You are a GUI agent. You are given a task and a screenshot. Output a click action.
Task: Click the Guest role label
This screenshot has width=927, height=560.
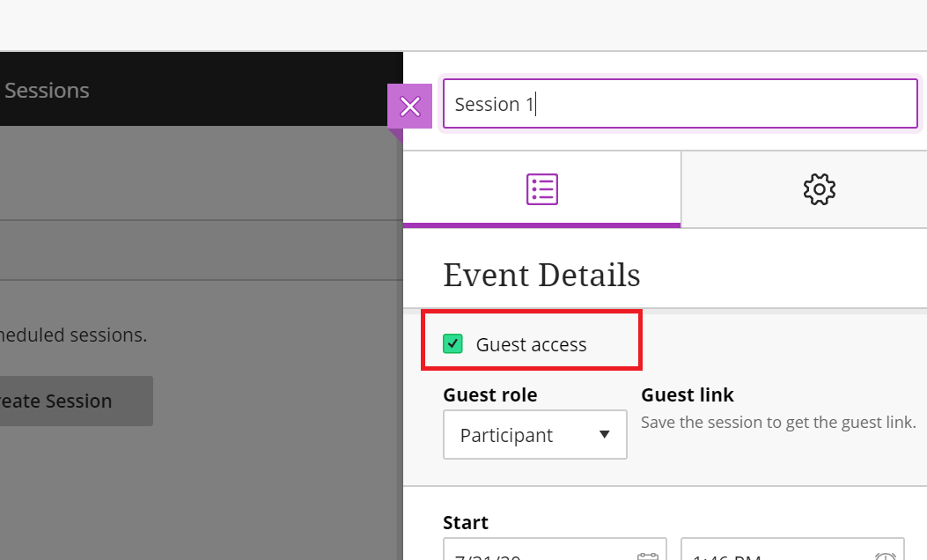[x=489, y=394]
